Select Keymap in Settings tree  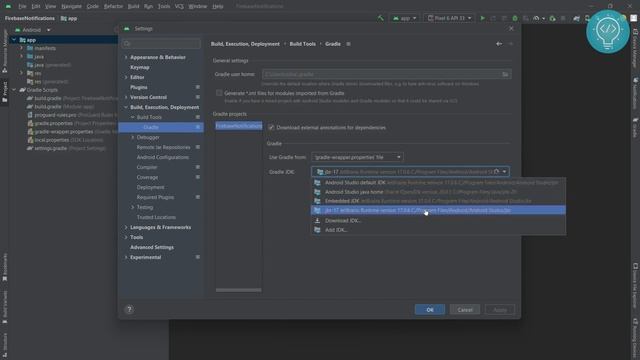(x=140, y=67)
